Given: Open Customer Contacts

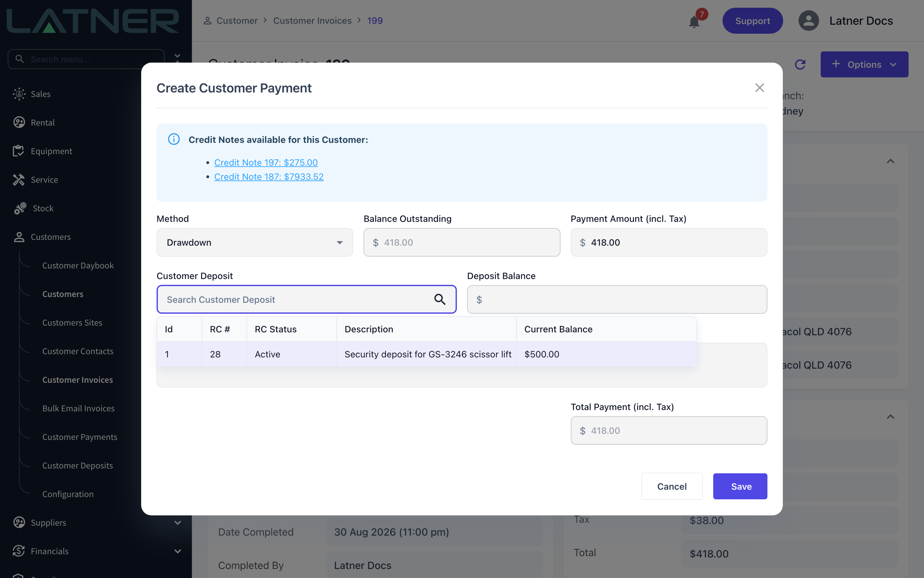Looking at the screenshot, I should [x=78, y=351].
